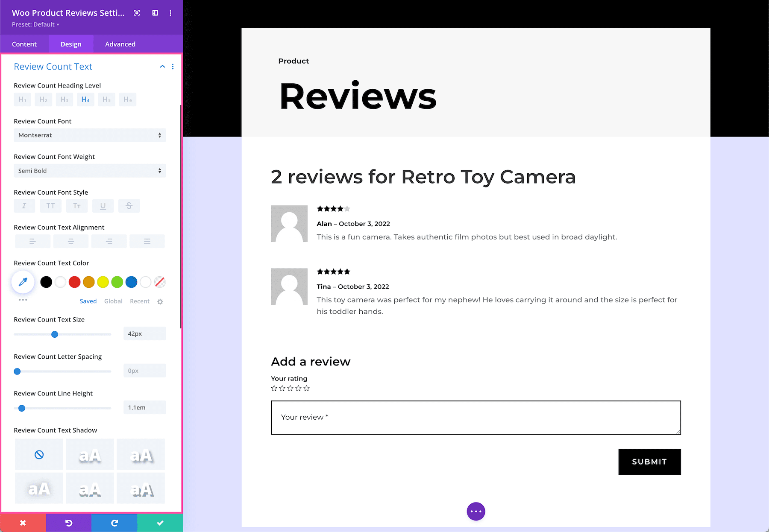
Task: Disable review count text shadow
Action: tap(39, 454)
